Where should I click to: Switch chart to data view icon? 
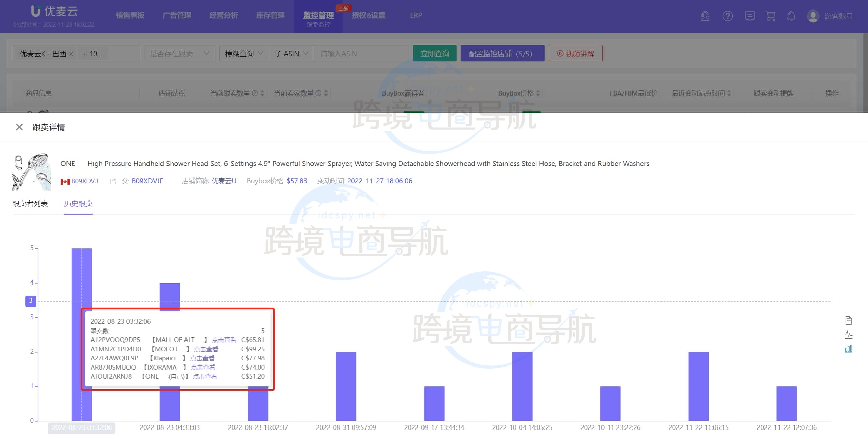pos(848,320)
